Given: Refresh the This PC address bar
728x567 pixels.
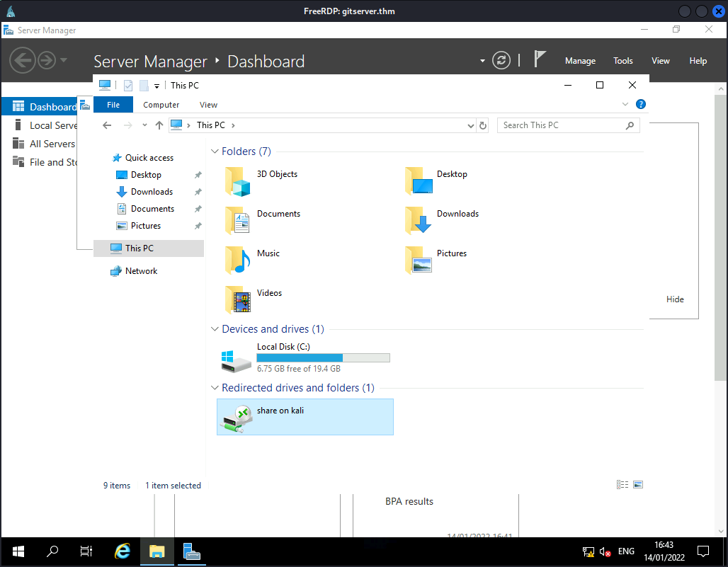Looking at the screenshot, I should (x=483, y=125).
